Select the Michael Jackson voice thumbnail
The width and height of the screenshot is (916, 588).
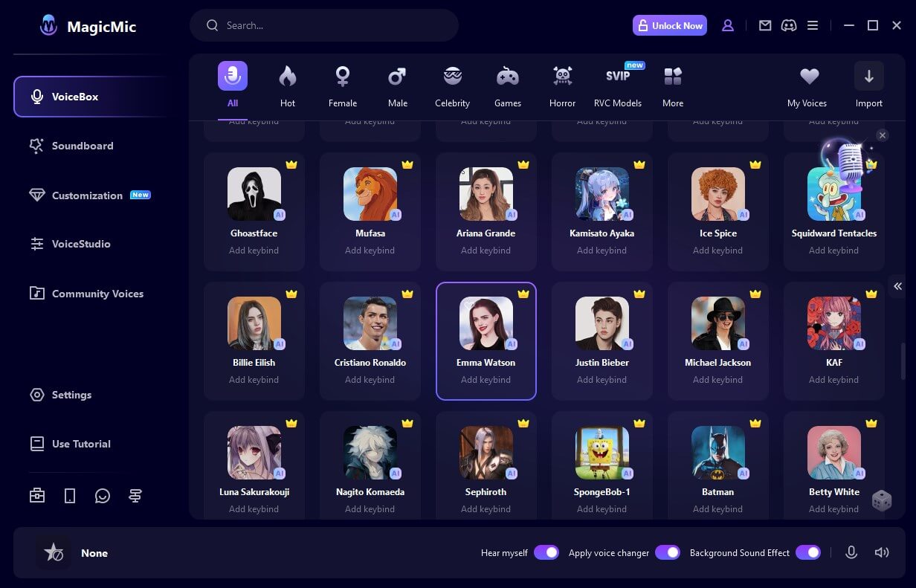(718, 323)
